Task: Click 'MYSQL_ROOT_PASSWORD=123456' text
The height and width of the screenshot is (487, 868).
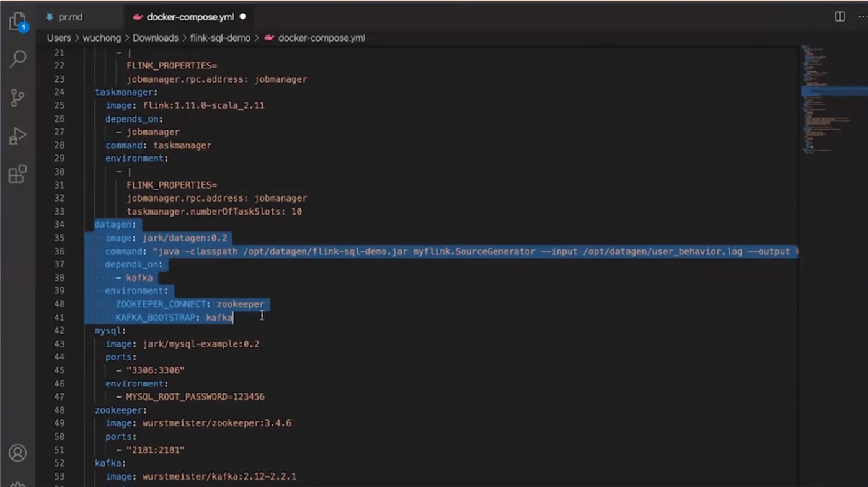Action: pos(195,396)
